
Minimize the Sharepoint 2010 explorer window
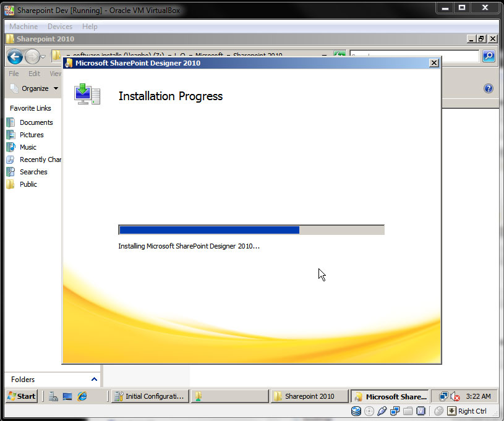pos(471,39)
